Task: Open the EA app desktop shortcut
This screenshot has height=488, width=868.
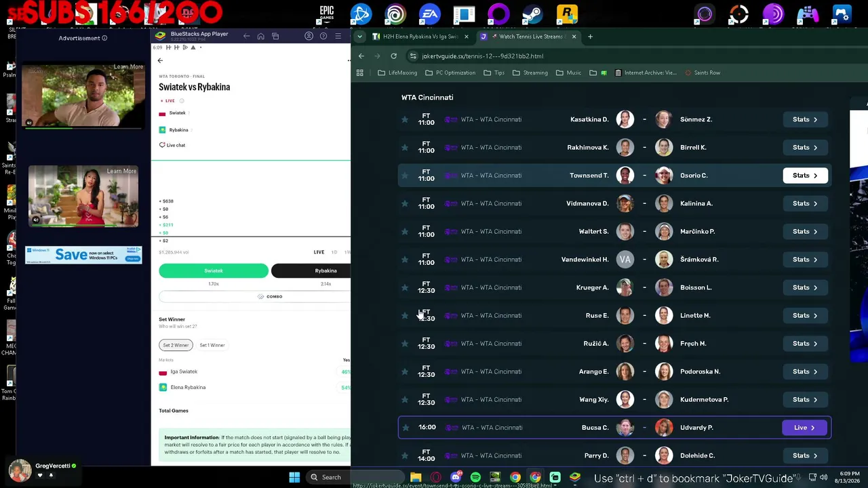Action: tap(429, 14)
